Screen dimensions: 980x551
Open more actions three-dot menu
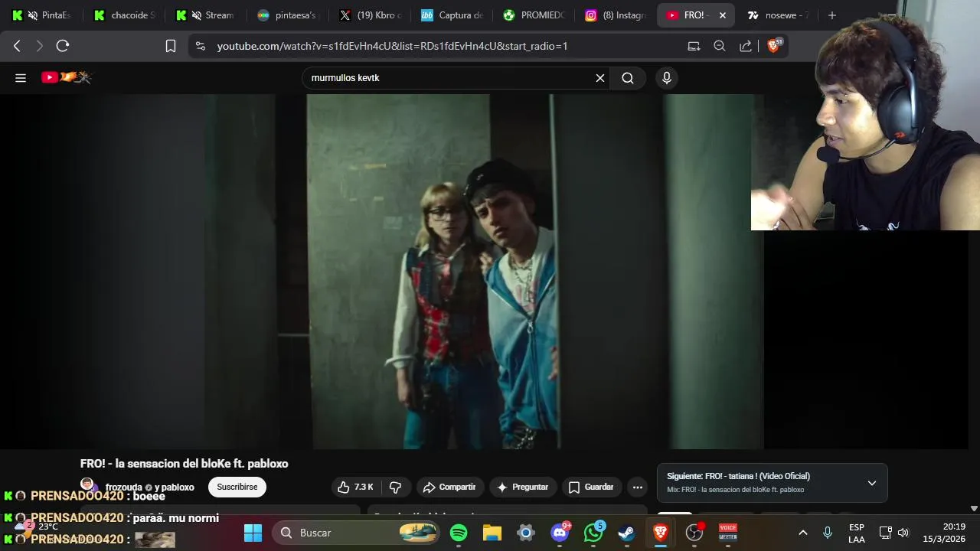(637, 487)
